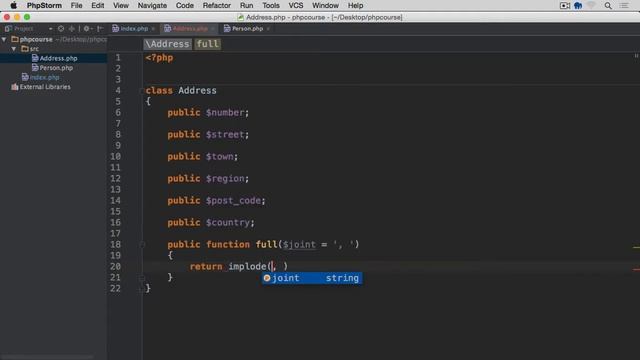Image resolution: width=640 pixels, height=360 pixels.
Task: Click the full method breadcrumb
Action: (208, 44)
